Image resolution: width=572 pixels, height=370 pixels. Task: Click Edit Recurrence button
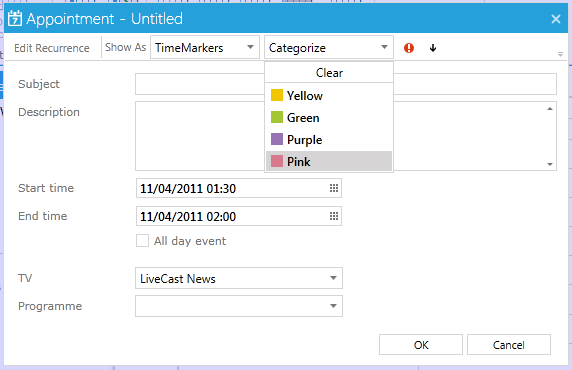52,48
